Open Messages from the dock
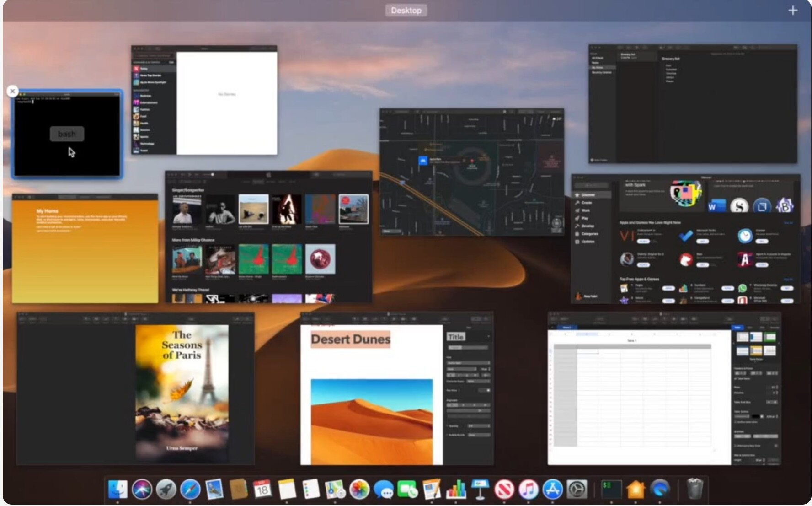Screen dimensions: 812x506 384,490
